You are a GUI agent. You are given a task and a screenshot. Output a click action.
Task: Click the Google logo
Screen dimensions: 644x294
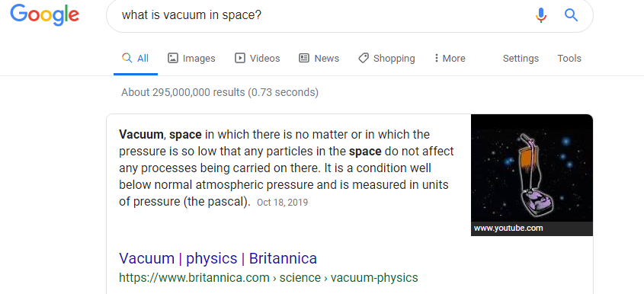(x=44, y=14)
